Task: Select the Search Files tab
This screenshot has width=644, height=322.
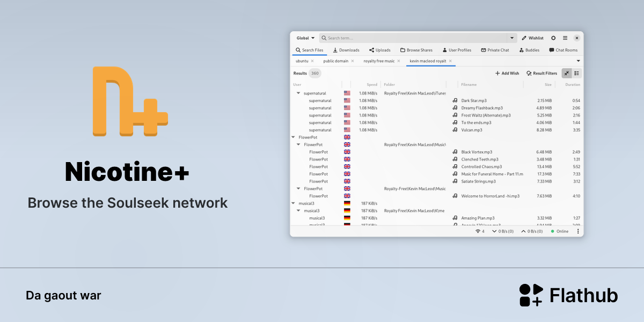Action: (310, 50)
